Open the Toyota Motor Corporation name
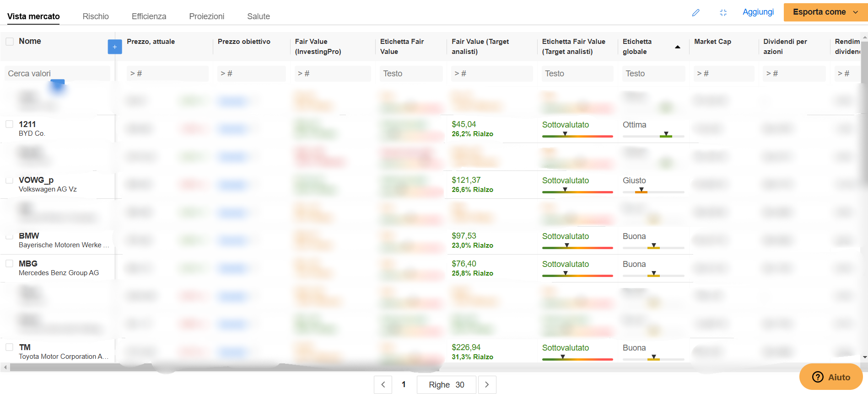Viewport: 868px width, 394px height. tap(64, 357)
